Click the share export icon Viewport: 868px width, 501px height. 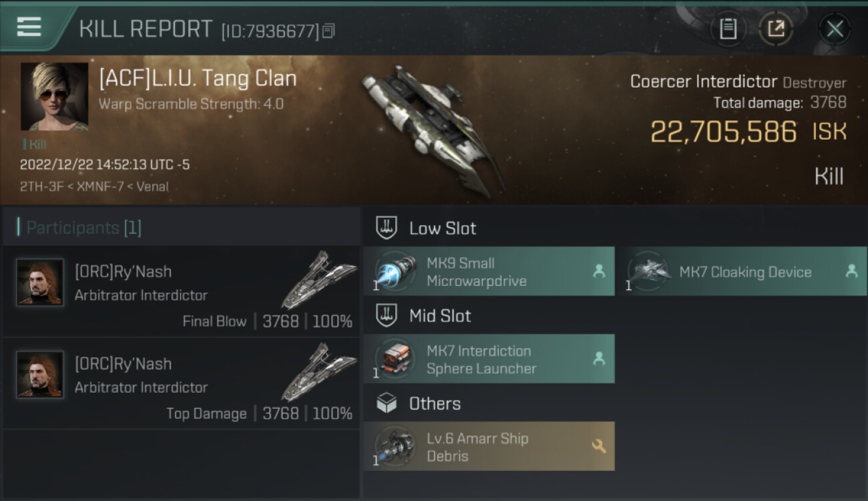tap(776, 29)
